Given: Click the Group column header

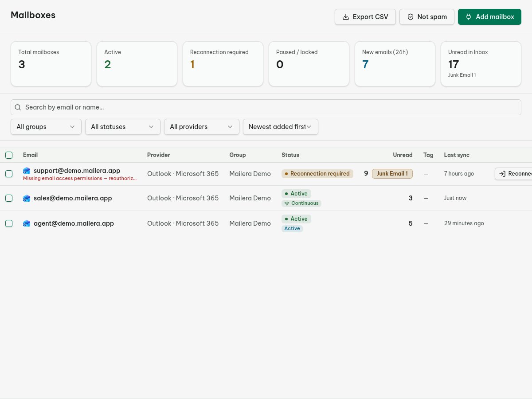Looking at the screenshot, I should point(238,155).
